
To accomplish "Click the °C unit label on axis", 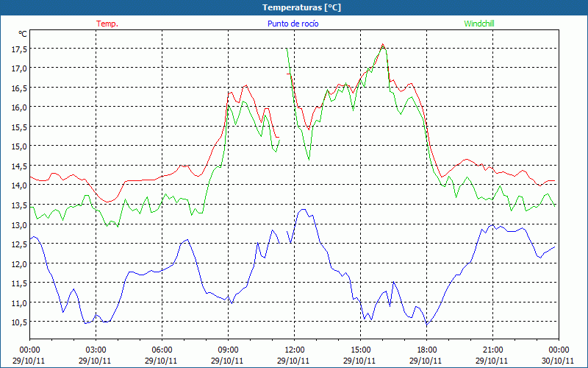I will pos(23,34).
